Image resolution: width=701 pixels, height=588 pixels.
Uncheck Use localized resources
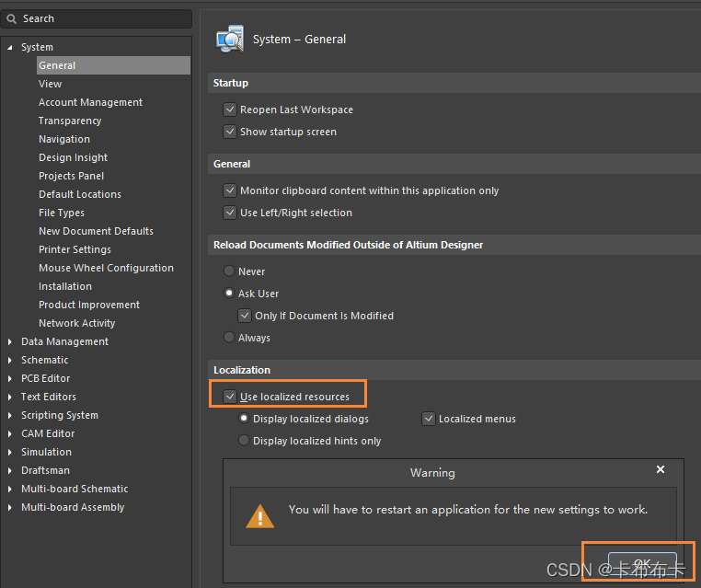[230, 397]
